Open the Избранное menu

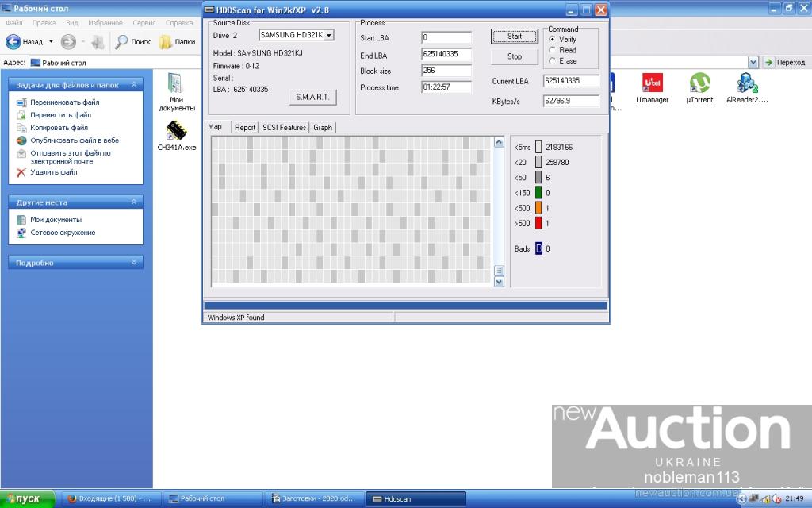coord(105,23)
